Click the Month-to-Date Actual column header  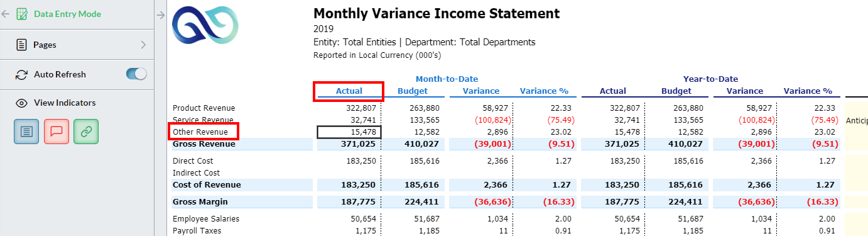point(349,91)
